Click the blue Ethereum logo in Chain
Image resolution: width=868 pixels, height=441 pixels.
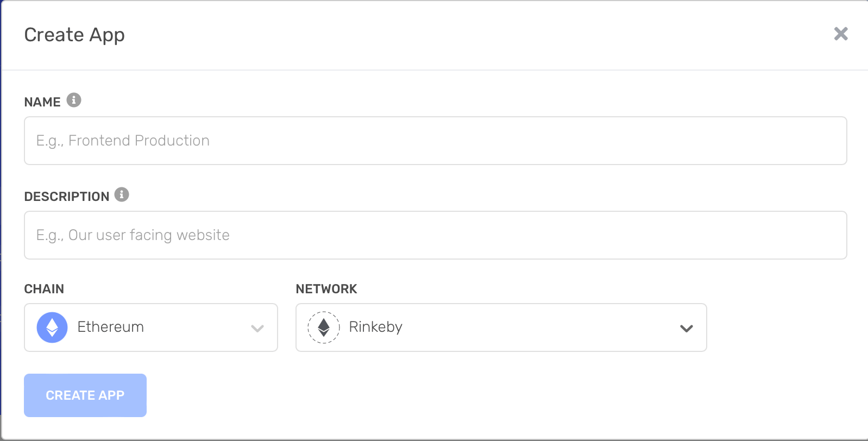52,327
